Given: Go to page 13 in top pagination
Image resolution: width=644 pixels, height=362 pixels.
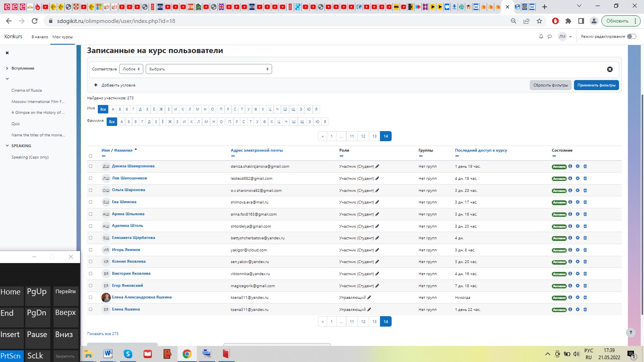Looking at the screenshot, I should pos(374,136).
